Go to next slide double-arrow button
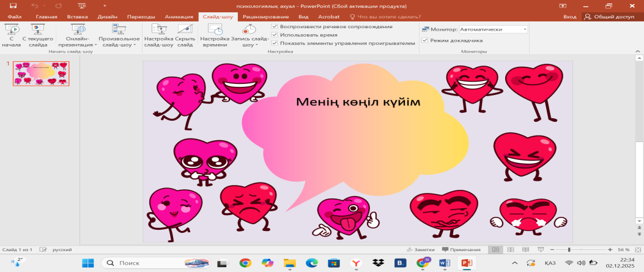This screenshot has height=272, width=644. point(638,235)
